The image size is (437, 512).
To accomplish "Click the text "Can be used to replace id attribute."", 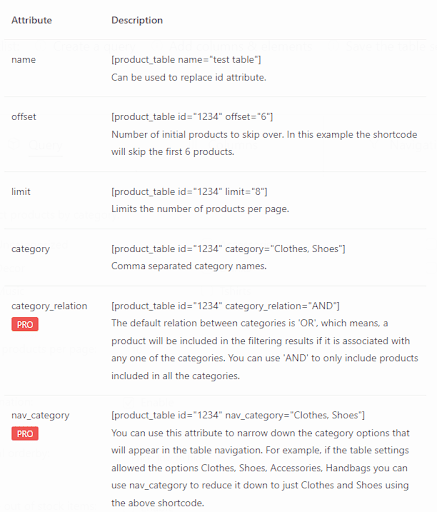I will click(x=189, y=78).
